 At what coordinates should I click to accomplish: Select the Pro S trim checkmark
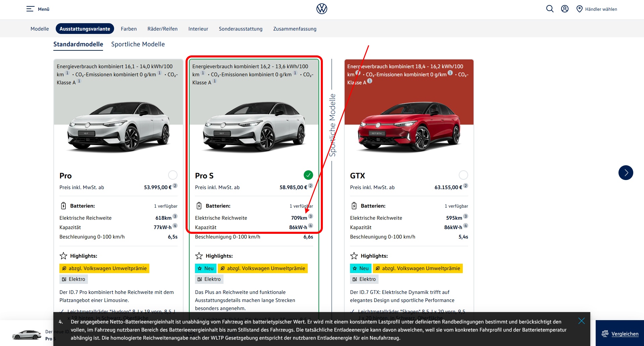click(308, 175)
